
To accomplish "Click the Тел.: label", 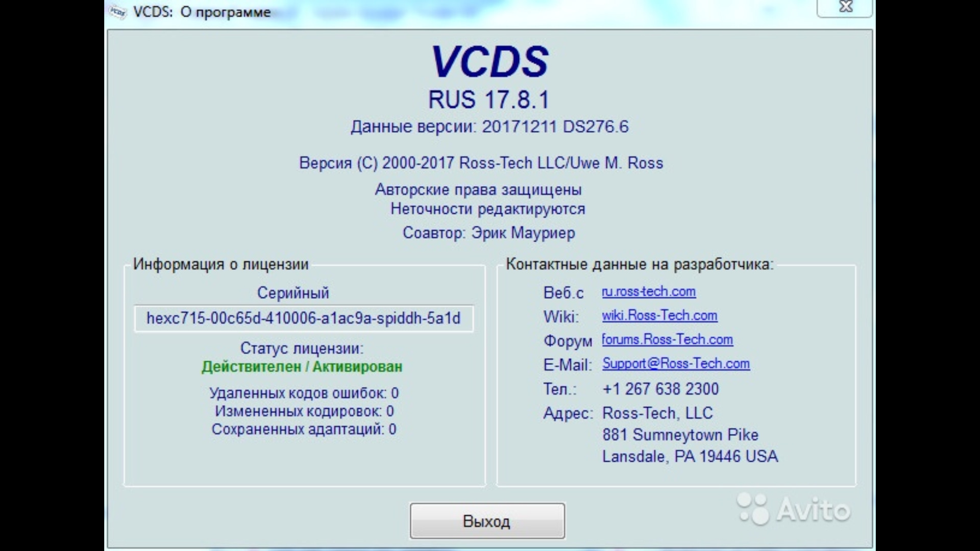I will tap(560, 389).
